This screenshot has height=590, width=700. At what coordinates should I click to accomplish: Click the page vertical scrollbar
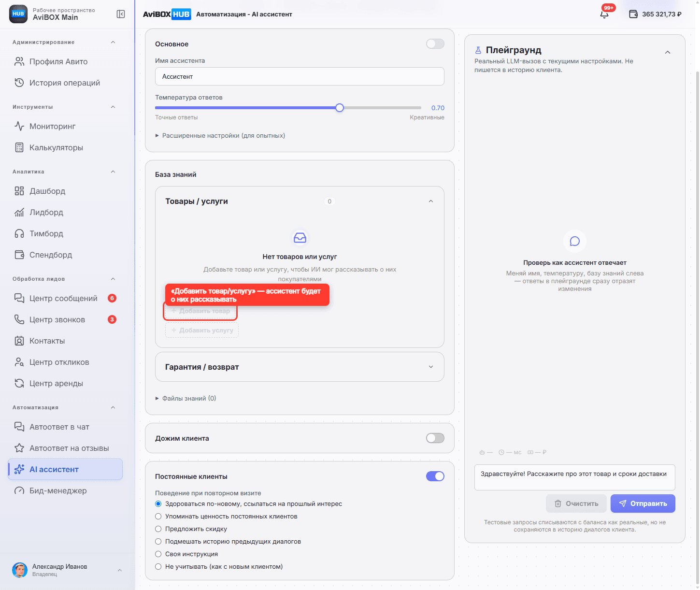tap(697, 329)
